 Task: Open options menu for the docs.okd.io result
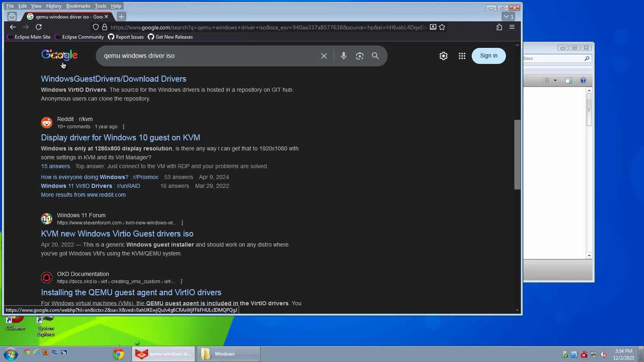tap(182, 282)
